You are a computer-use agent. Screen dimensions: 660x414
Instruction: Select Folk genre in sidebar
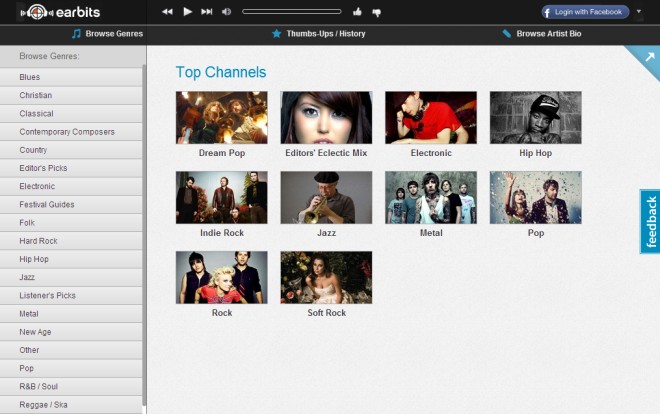[71, 223]
